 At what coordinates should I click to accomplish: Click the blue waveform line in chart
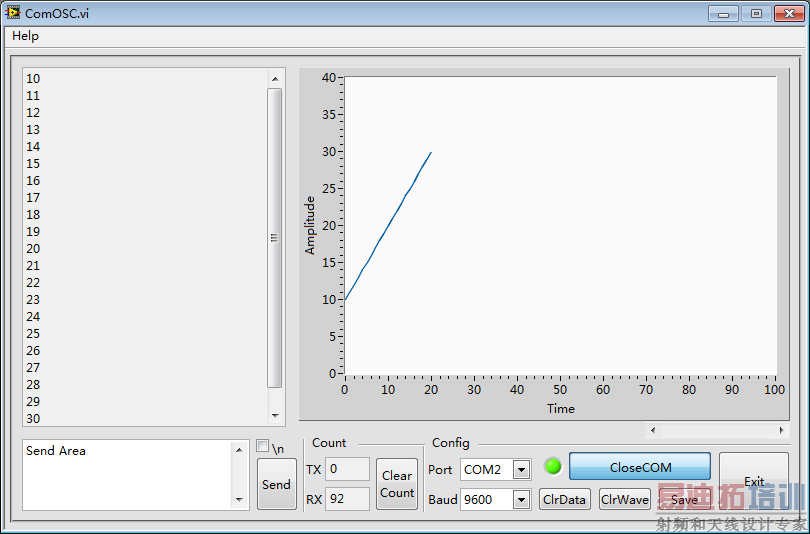coord(388,225)
